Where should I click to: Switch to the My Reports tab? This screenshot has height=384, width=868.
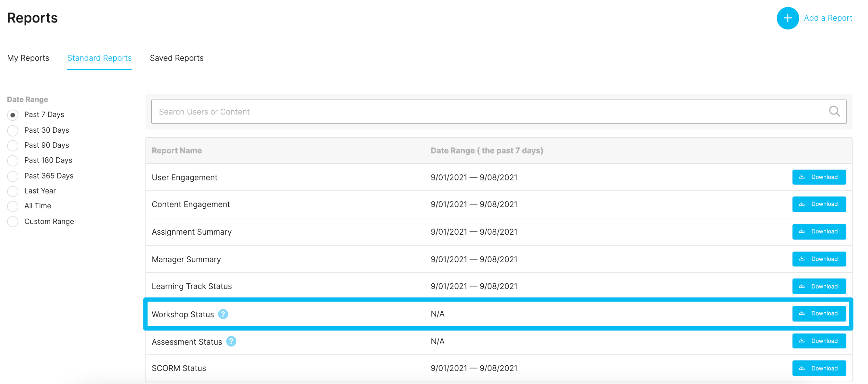point(28,58)
